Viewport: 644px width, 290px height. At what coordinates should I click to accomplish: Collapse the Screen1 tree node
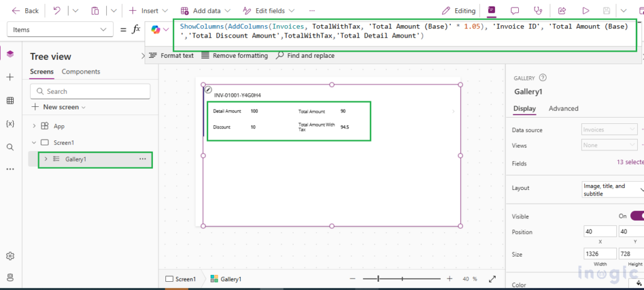[x=34, y=143]
